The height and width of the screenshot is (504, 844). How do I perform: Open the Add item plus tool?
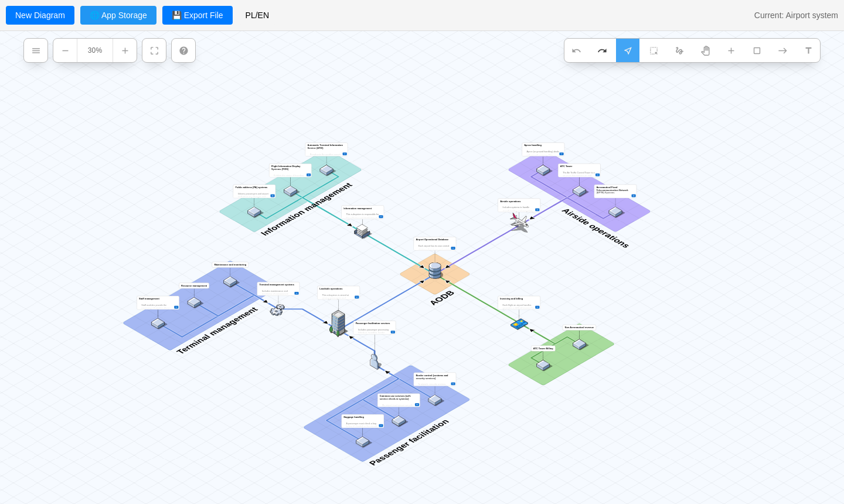pyautogui.click(x=731, y=51)
